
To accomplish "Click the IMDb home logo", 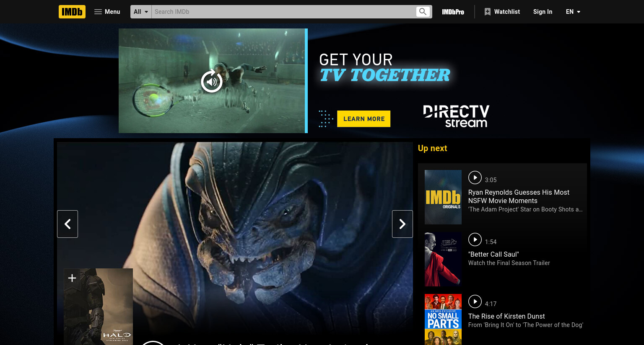I will (x=72, y=12).
